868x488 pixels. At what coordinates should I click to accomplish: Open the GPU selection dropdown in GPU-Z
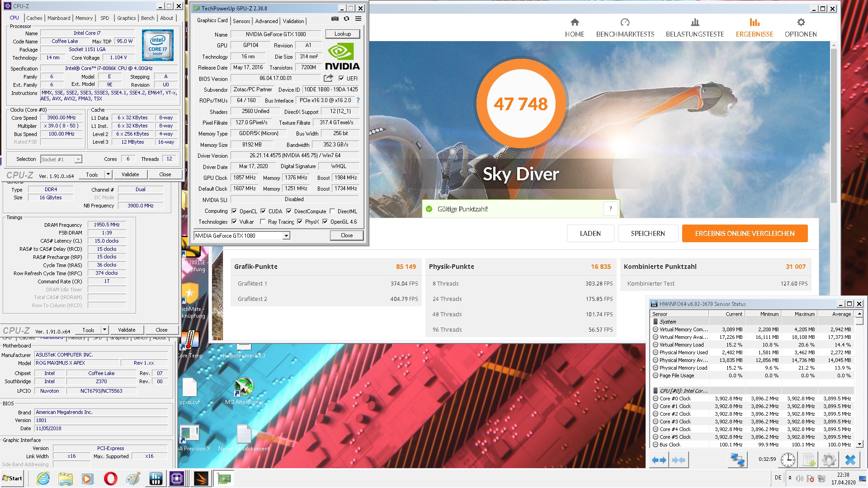click(286, 236)
